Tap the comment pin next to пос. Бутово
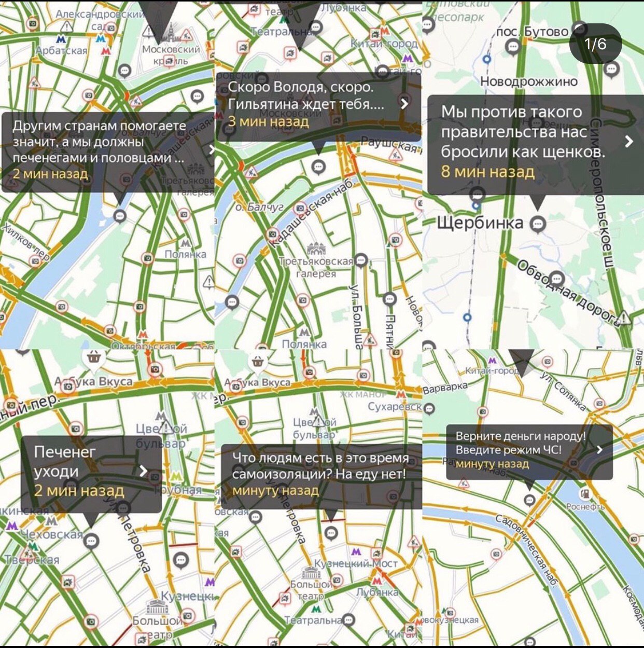The image size is (644, 648). coord(513,47)
